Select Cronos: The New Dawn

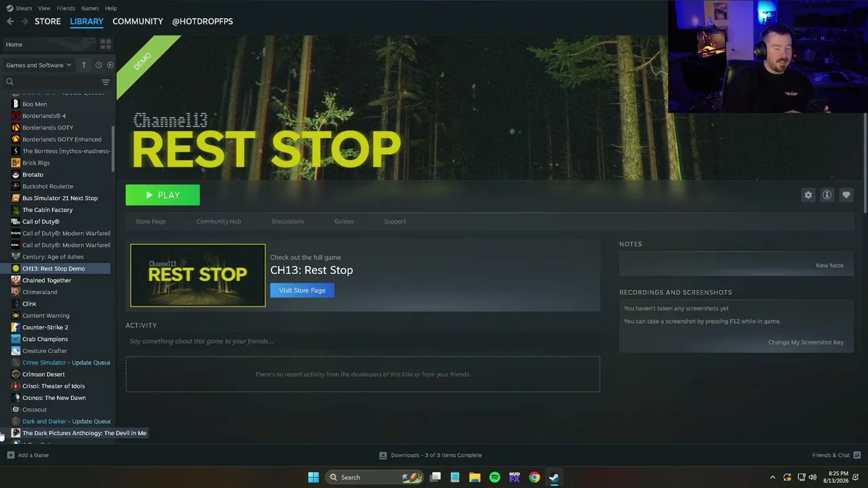[54, 398]
